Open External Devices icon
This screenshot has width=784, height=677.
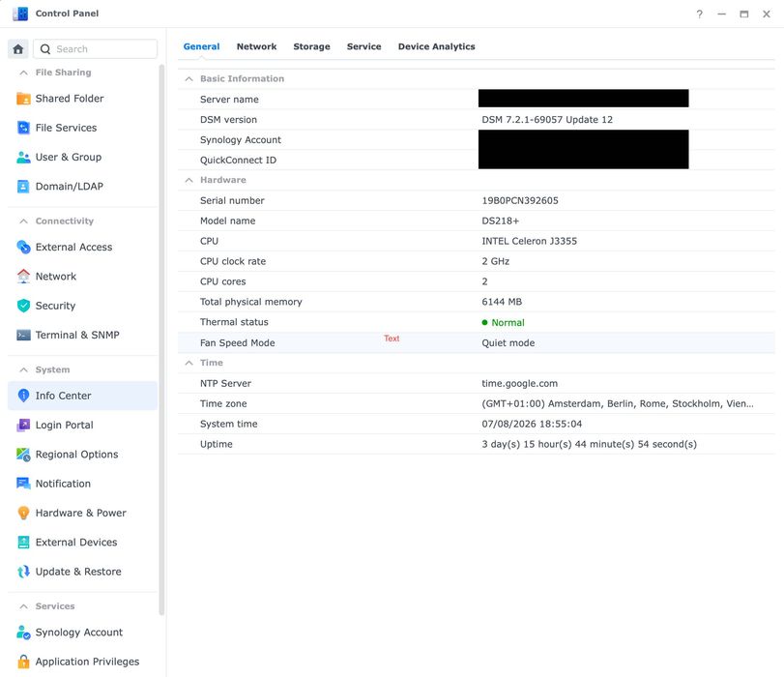(23, 542)
